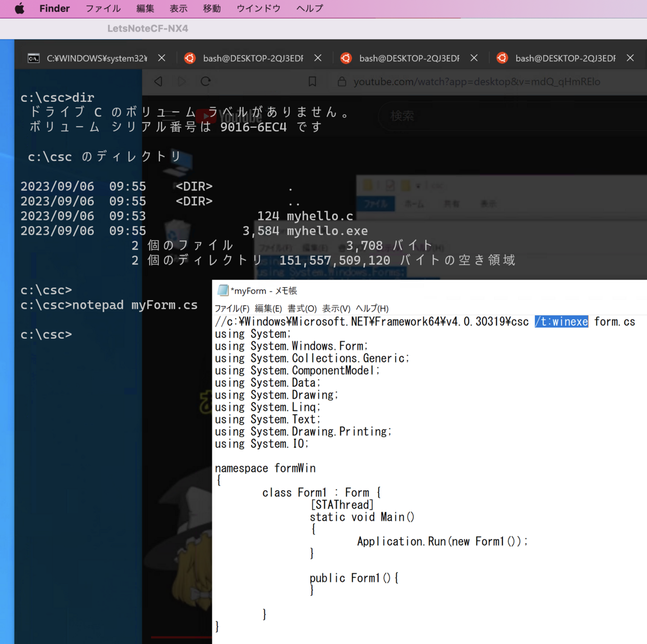Image resolution: width=647 pixels, height=644 pixels.
Task: Click the YouTube logo behind the terminal
Action: click(229, 116)
